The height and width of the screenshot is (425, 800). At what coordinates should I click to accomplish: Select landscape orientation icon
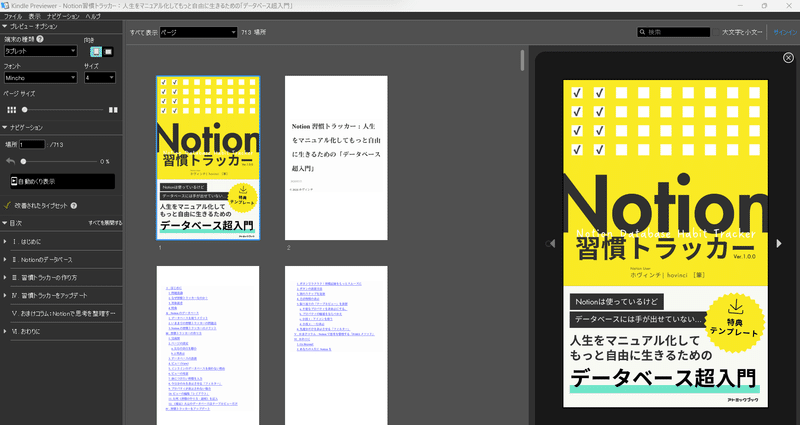click(x=108, y=52)
